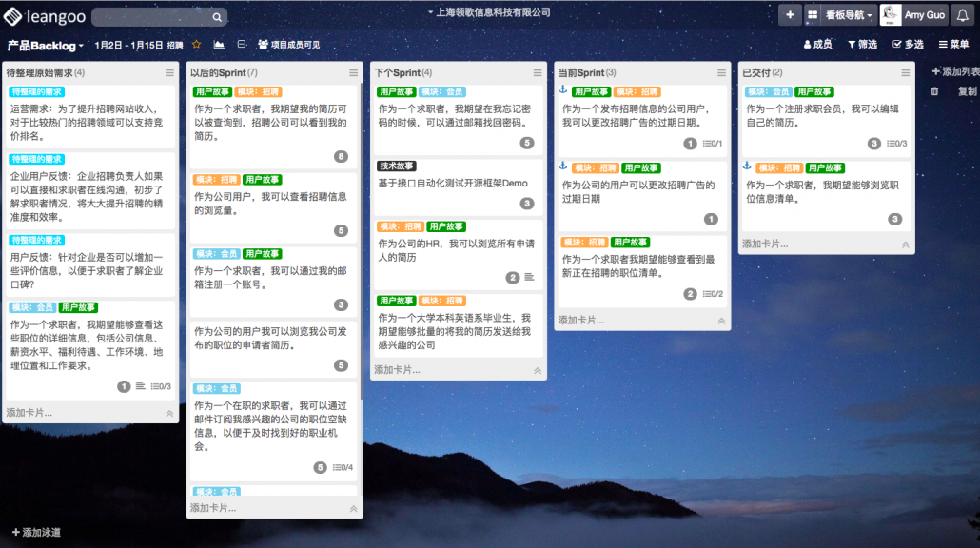Open the board statistics chart icon

point(219,43)
